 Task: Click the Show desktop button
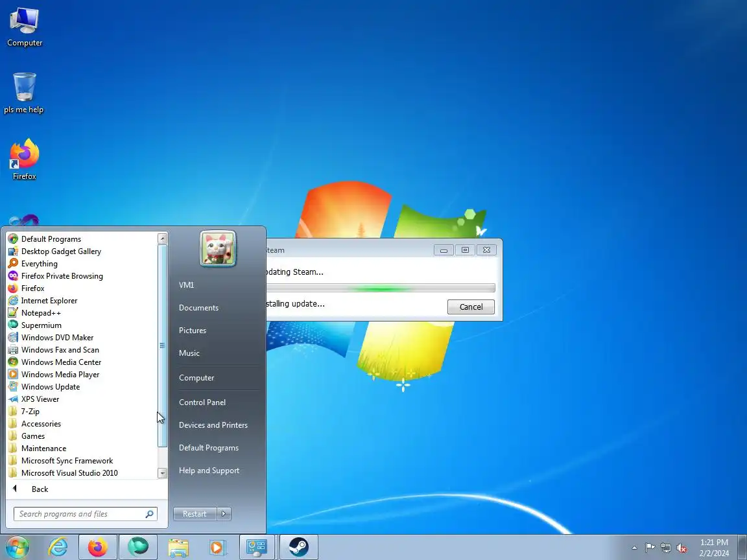click(742, 548)
